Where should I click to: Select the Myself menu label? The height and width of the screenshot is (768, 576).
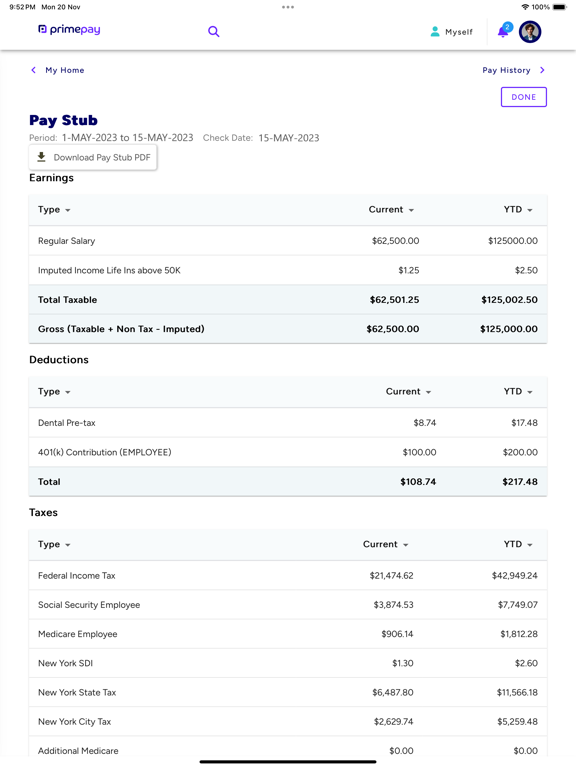click(x=459, y=32)
